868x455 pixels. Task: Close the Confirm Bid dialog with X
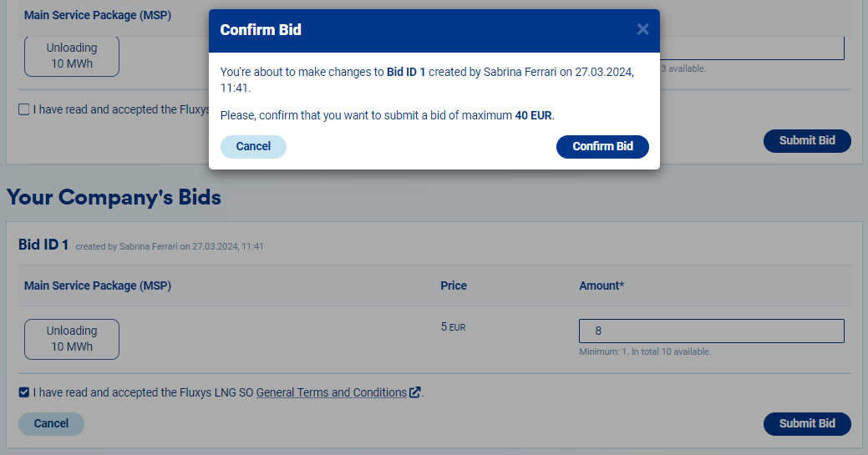point(642,29)
